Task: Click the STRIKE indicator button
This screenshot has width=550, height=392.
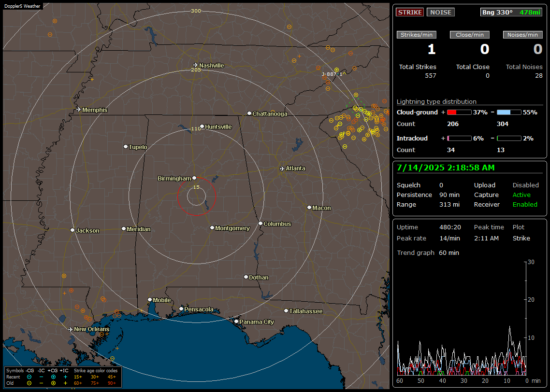Action: (410, 12)
